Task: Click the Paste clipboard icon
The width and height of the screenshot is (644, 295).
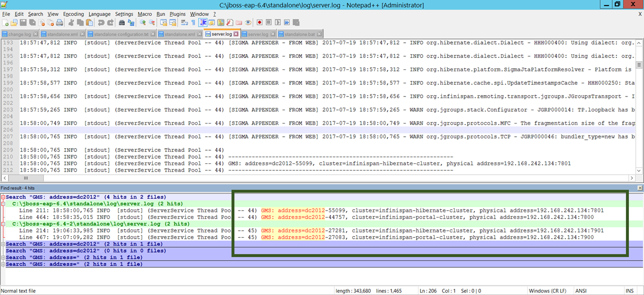Action: click(x=90, y=23)
